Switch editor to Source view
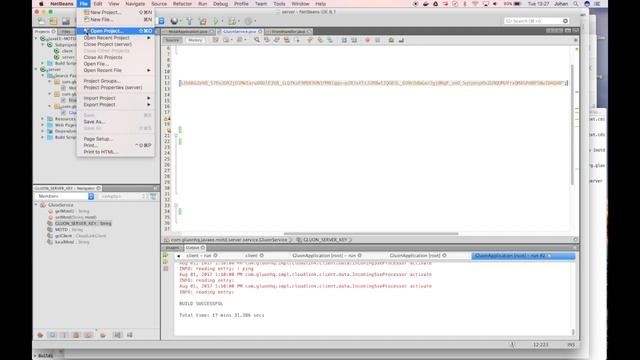Viewport: 640px width, 360px height. (172, 40)
